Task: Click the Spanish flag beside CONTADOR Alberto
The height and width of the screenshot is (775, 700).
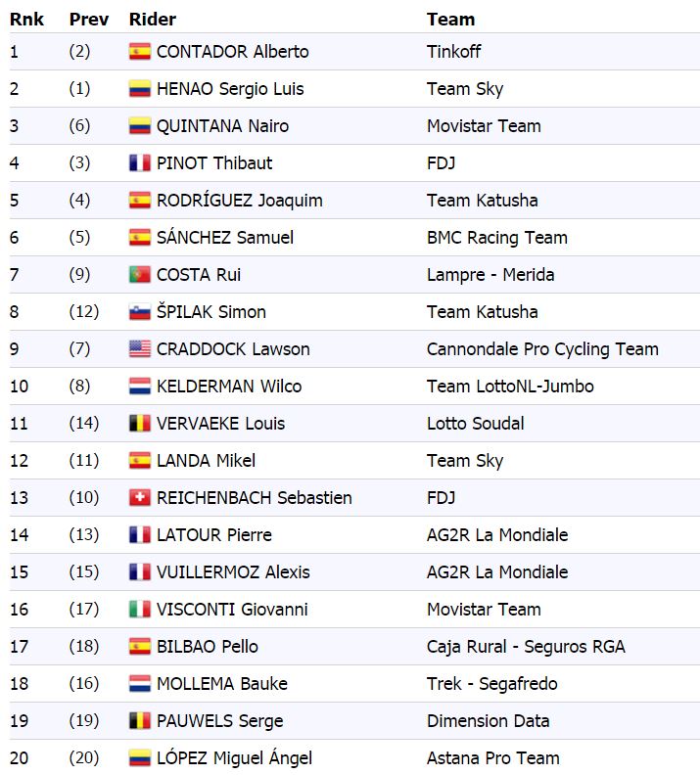Action: (140, 52)
